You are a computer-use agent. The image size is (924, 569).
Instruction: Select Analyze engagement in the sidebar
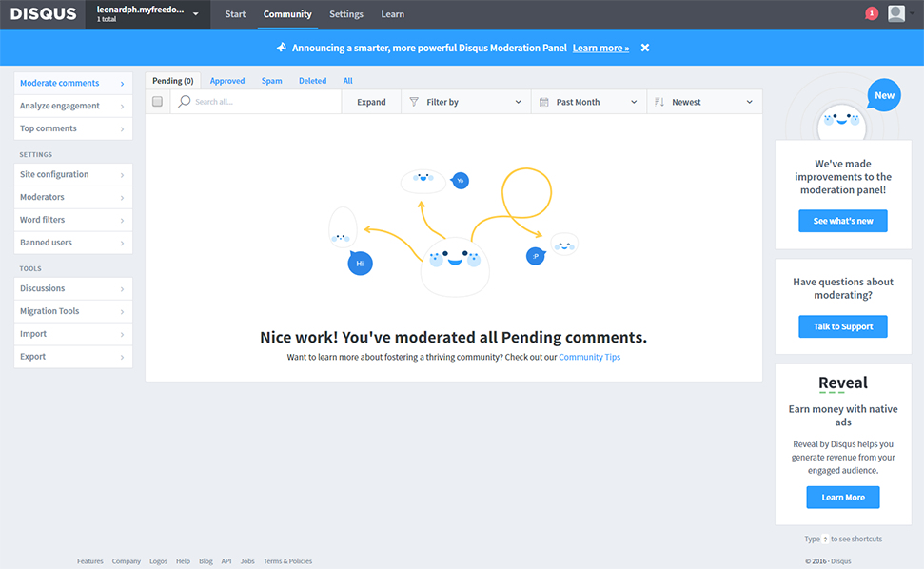tap(73, 106)
